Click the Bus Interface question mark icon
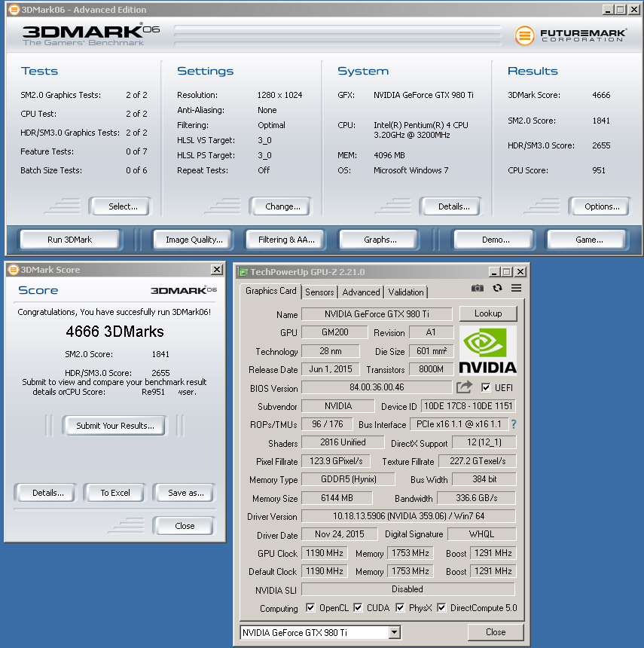Screen dimensions: 644x648 pos(514,425)
